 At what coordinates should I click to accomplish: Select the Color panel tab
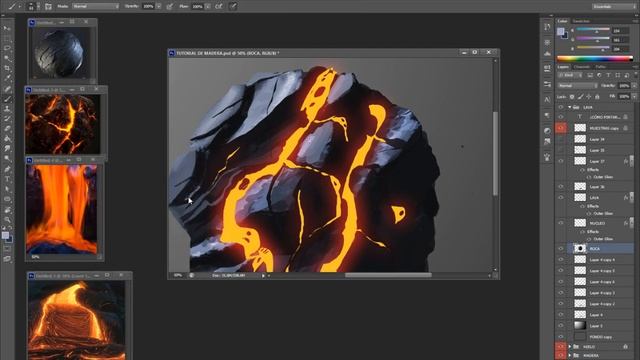(563, 21)
